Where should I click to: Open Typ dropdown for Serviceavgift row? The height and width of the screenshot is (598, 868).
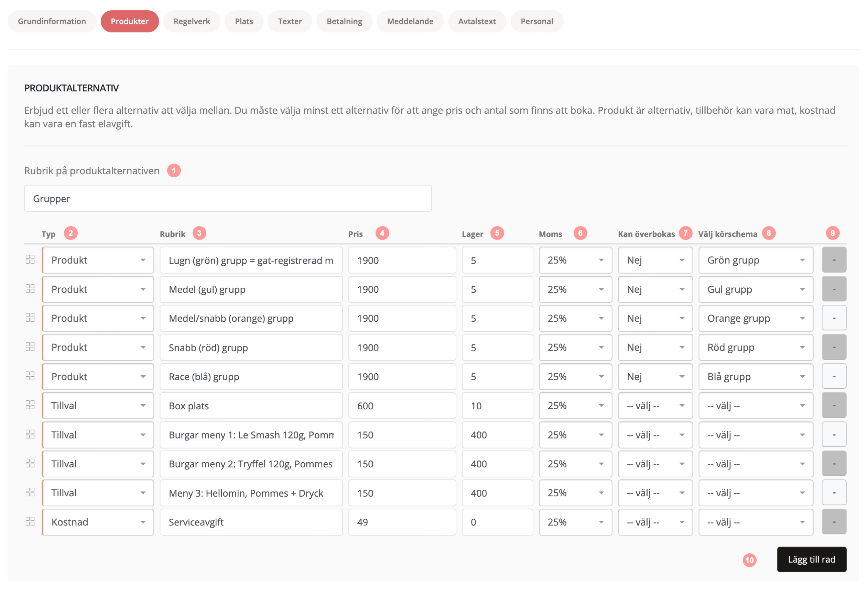pos(98,522)
